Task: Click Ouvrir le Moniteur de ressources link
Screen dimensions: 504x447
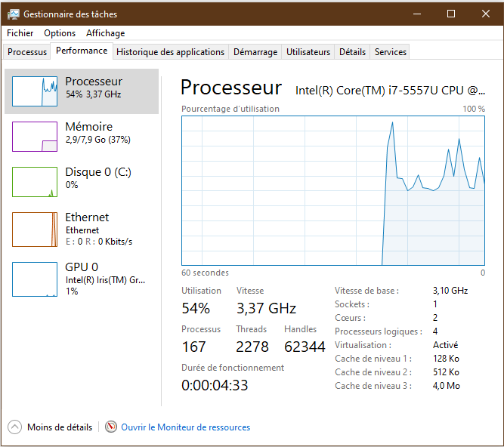Action: [185, 427]
